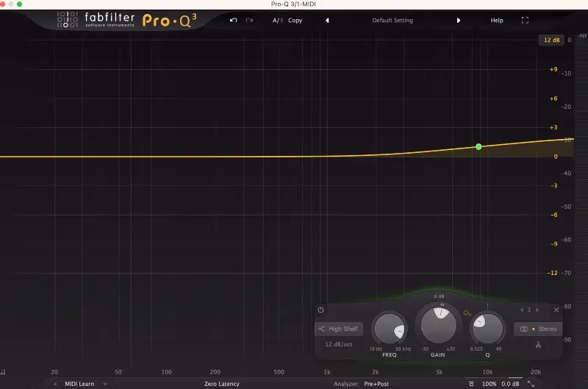Open the Default Setting preset menu
The height and width of the screenshot is (389, 588).
(392, 21)
